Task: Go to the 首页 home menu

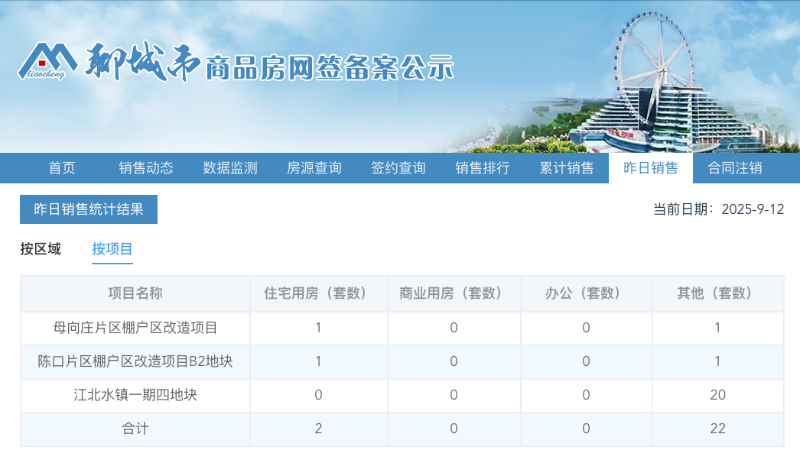Action: click(x=62, y=168)
